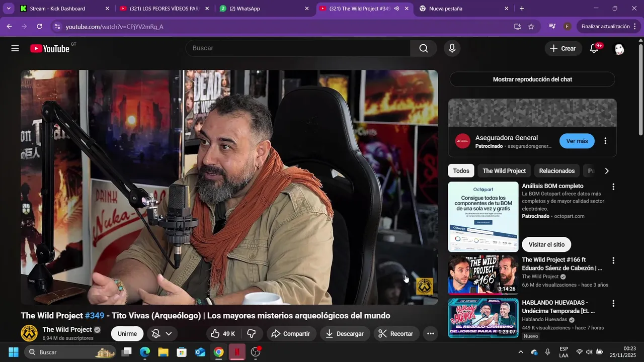Screen dimensions: 644x362
Task: Open Chrome tab search dropdown arrow
Action: coord(9,9)
